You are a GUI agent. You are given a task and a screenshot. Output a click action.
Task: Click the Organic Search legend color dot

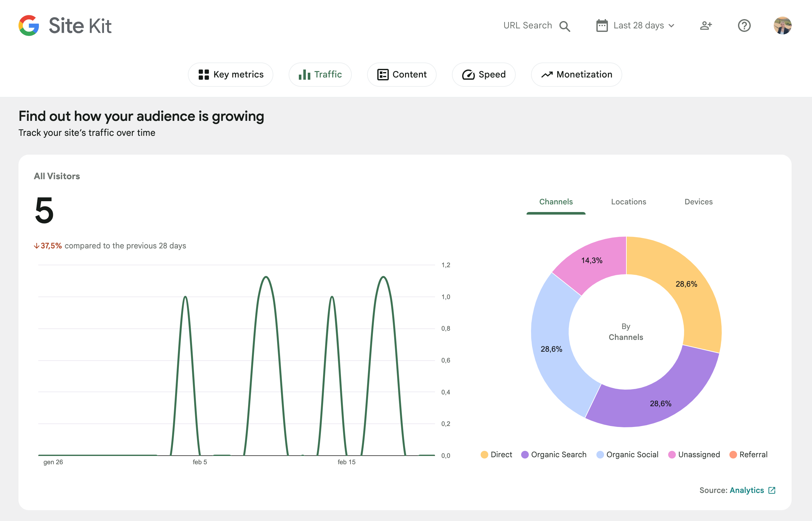(x=525, y=455)
